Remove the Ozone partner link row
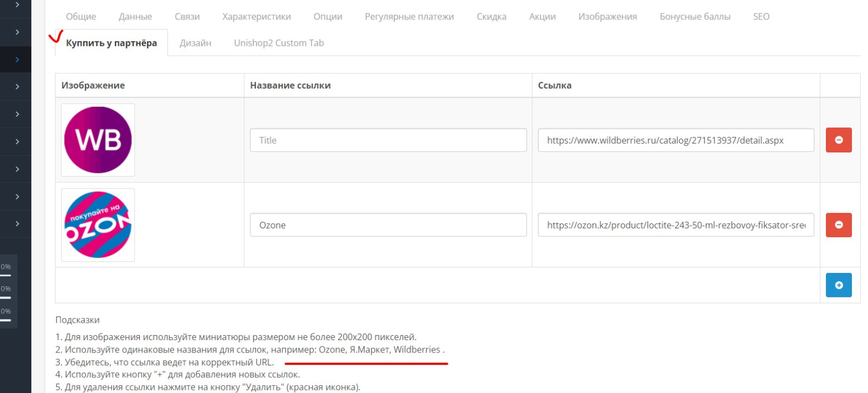The height and width of the screenshot is (393, 868). click(838, 225)
